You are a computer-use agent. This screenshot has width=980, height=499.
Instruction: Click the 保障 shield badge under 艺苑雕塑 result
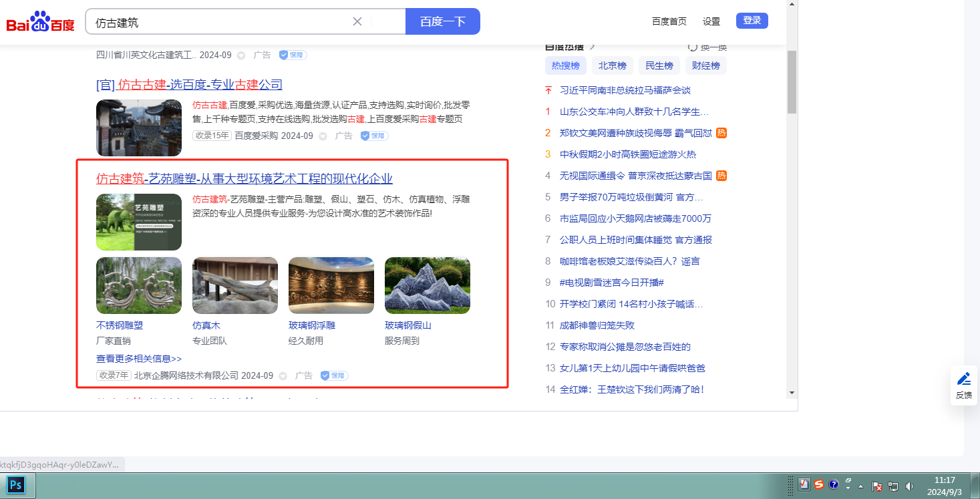point(334,375)
